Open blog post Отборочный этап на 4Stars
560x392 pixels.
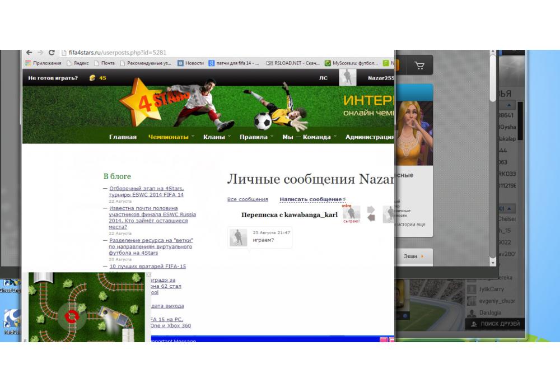tap(146, 192)
